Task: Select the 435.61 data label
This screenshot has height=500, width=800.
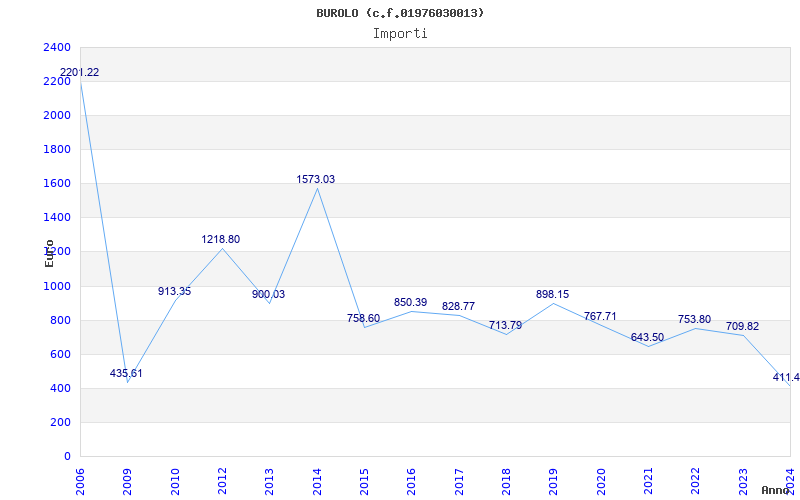Action: [x=126, y=373]
